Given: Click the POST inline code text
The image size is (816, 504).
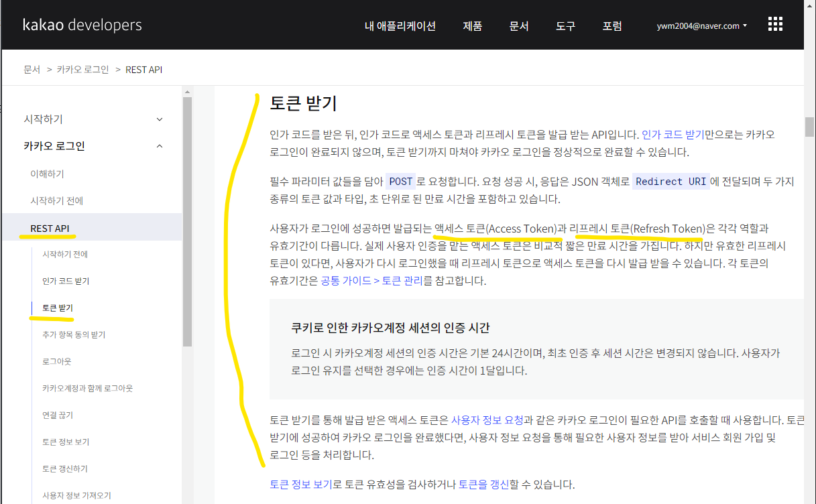Looking at the screenshot, I should click(401, 182).
